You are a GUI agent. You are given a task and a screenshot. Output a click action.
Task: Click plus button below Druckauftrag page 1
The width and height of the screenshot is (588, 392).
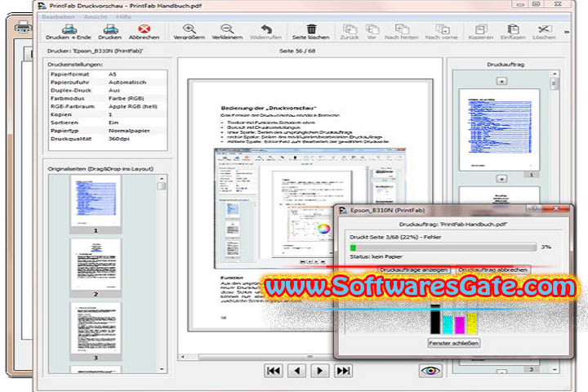501,179
